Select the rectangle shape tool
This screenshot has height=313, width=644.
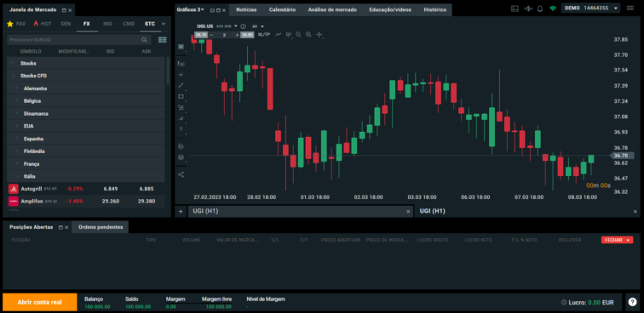click(181, 96)
